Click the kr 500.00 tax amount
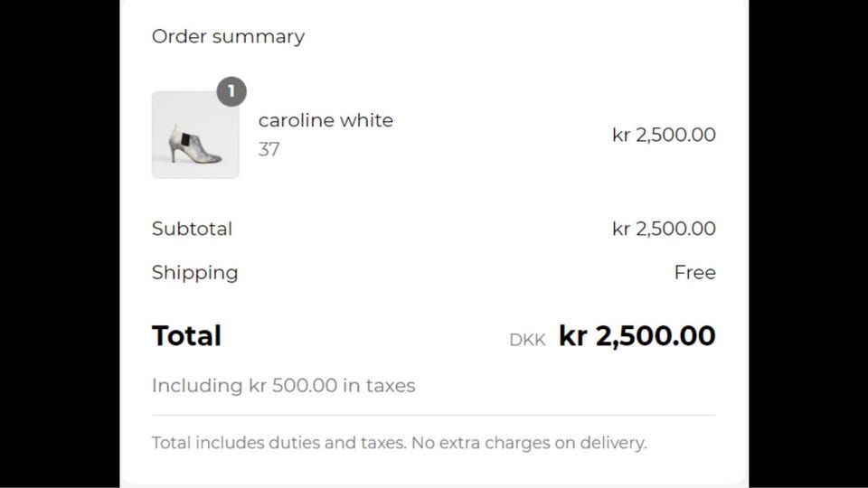Image resolution: width=868 pixels, height=488 pixels. point(292,386)
